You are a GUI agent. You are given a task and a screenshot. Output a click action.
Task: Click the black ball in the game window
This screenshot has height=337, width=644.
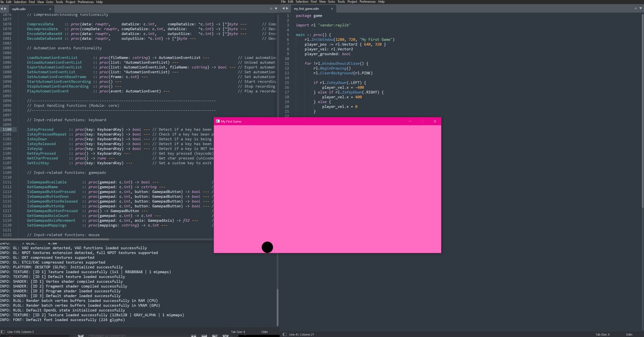(267, 247)
